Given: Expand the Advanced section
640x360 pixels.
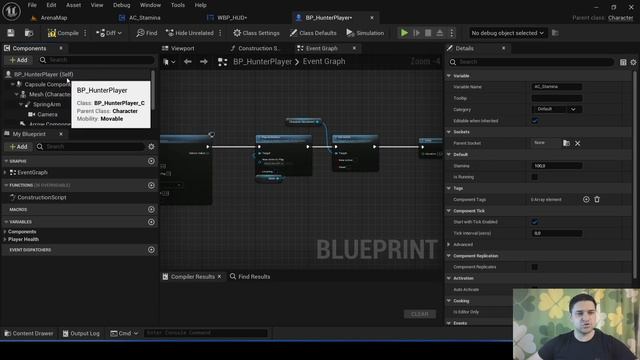Looking at the screenshot, I should pos(449,244).
